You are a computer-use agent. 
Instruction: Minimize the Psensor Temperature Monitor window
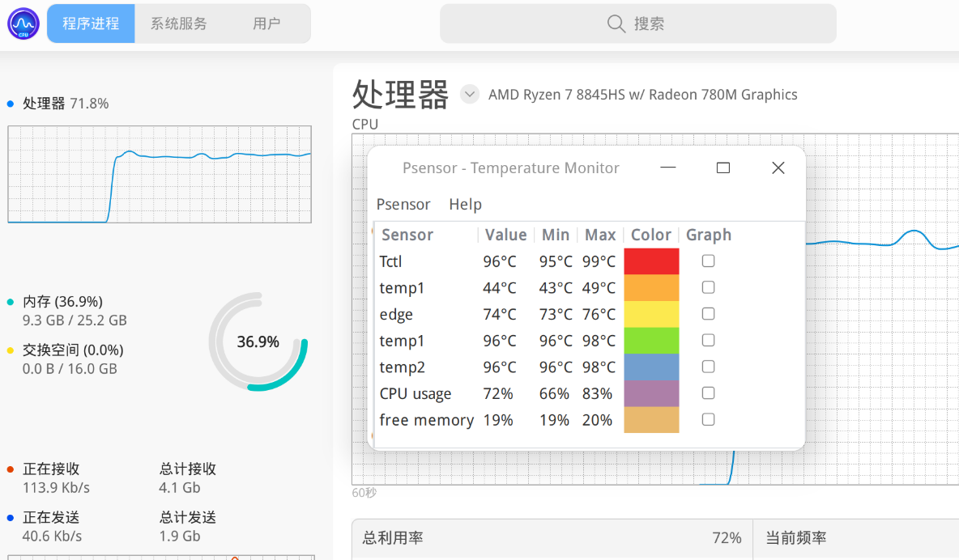668,168
